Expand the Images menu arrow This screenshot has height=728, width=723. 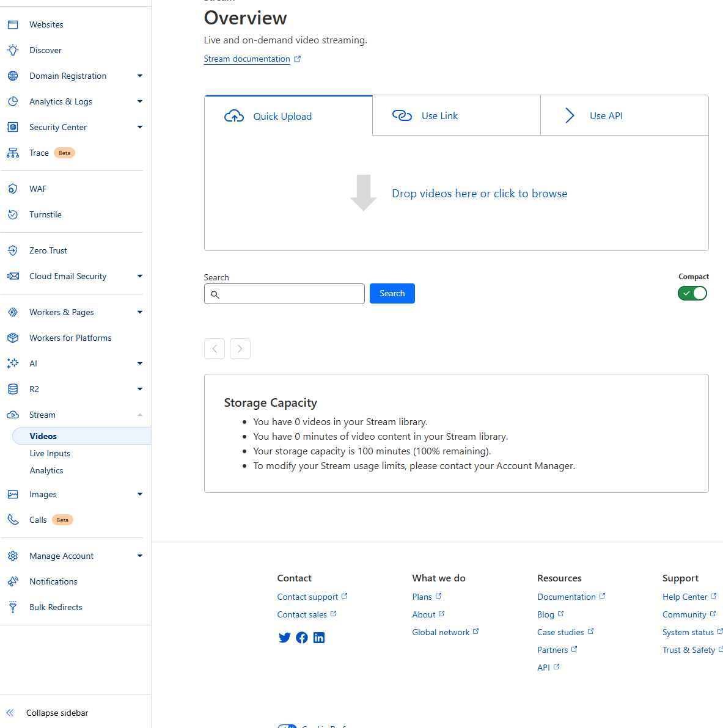(x=140, y=495)
